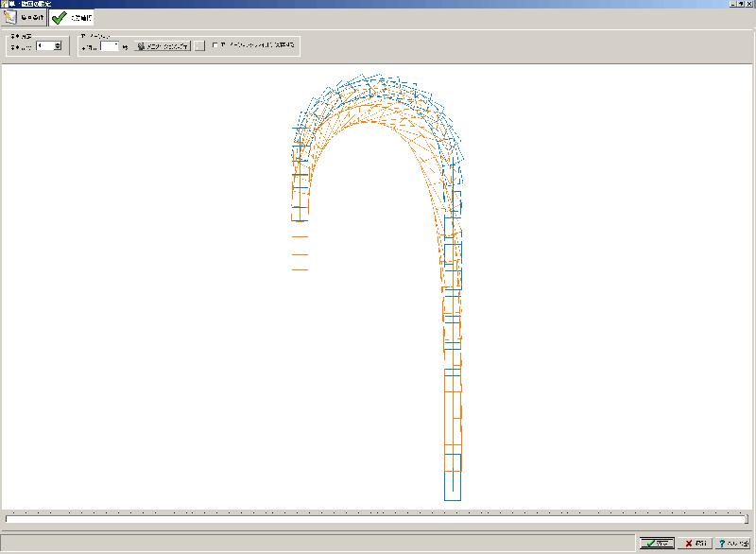Click the spinner arrows of the left numeric field
The height and width of the screenshot is (554, 756).
pos(58,46)
